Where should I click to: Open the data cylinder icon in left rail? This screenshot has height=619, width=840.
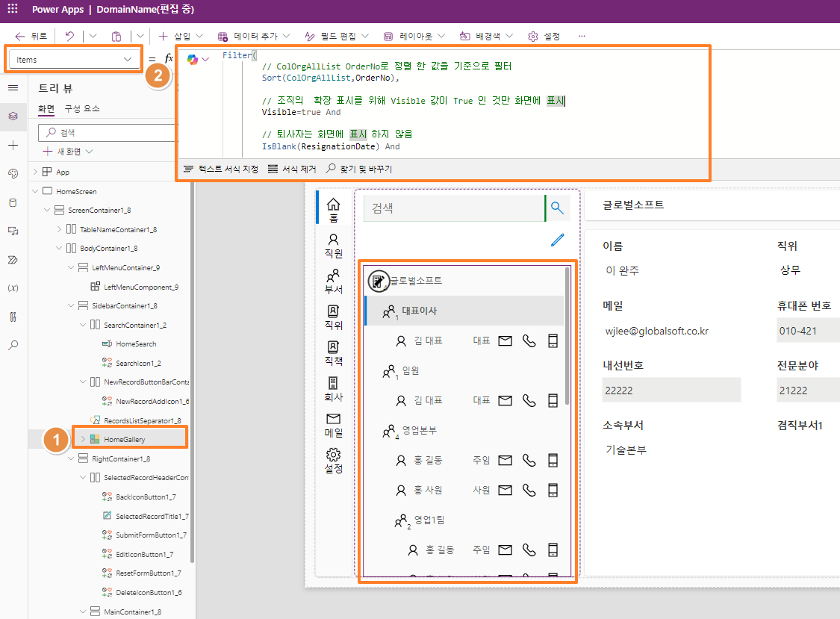pos(13,202)
